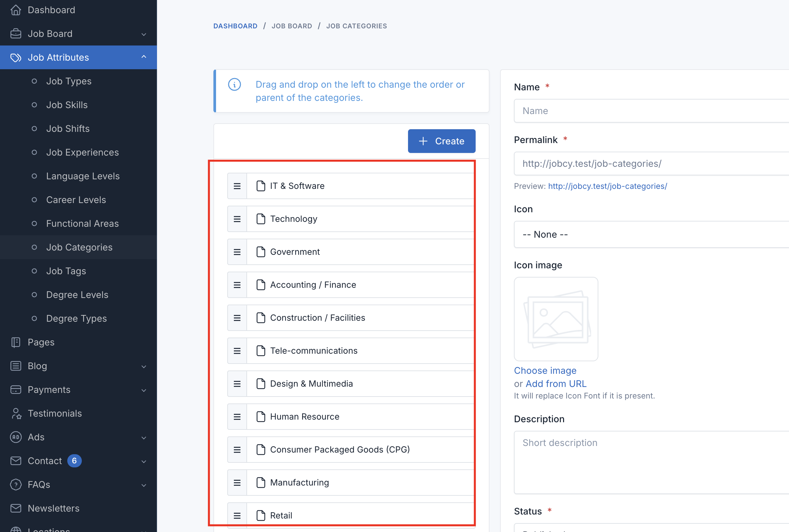This screenshot has height=532, width=789.
Task: Click the Add from URL link
Action: [556, 384]
